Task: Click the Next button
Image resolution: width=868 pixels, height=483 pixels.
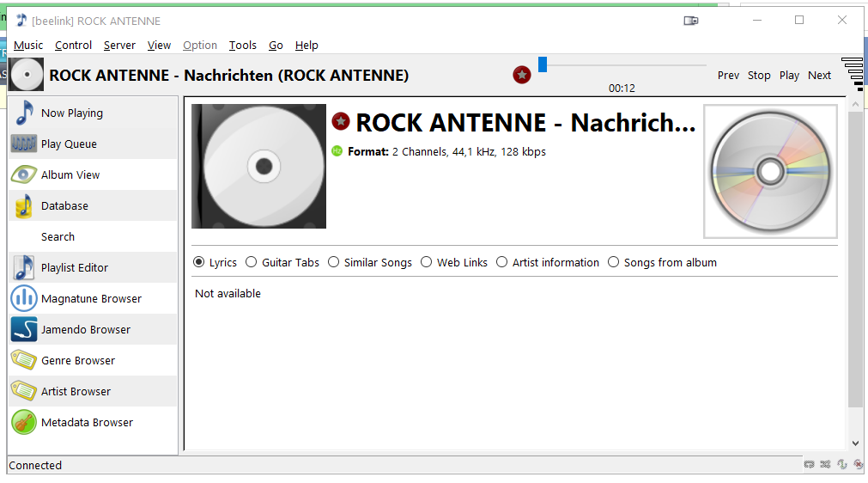Action: click(819, 76)
